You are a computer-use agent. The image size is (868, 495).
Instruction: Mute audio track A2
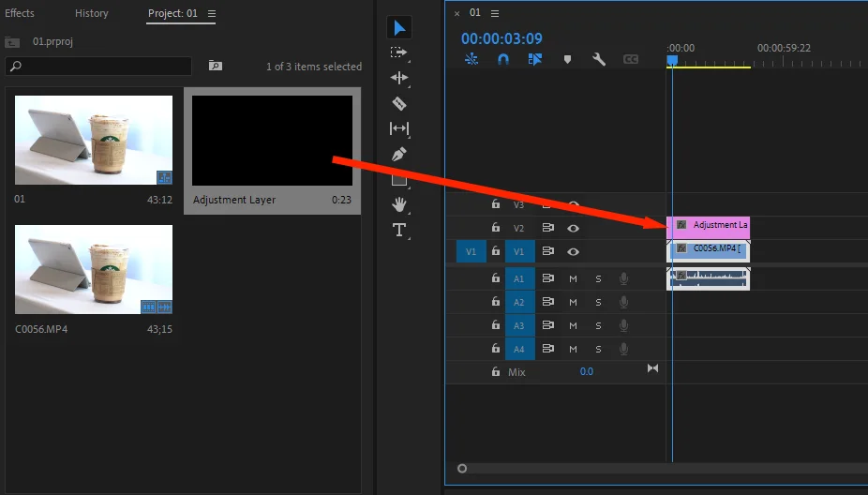pos(573,302)
